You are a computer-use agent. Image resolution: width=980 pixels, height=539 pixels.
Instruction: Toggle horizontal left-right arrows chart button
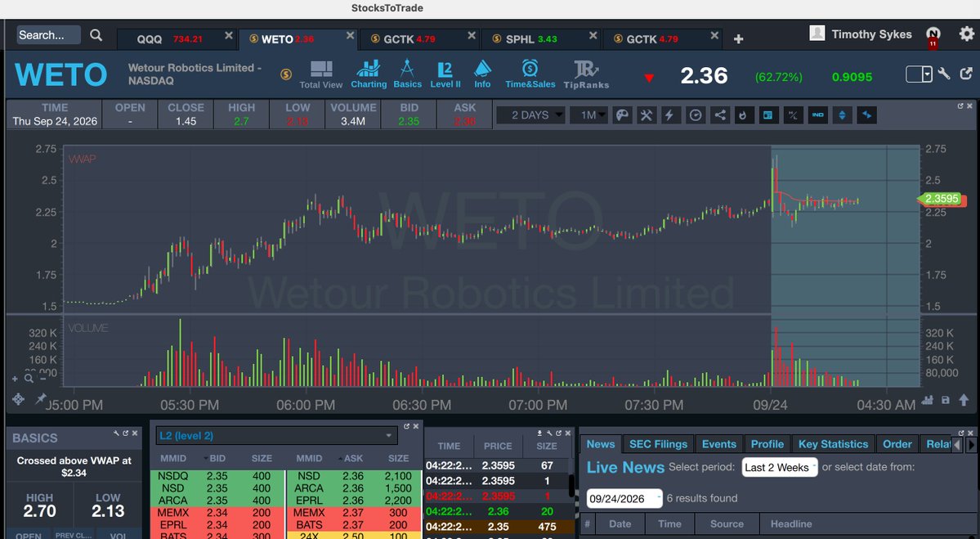(867, 115)
